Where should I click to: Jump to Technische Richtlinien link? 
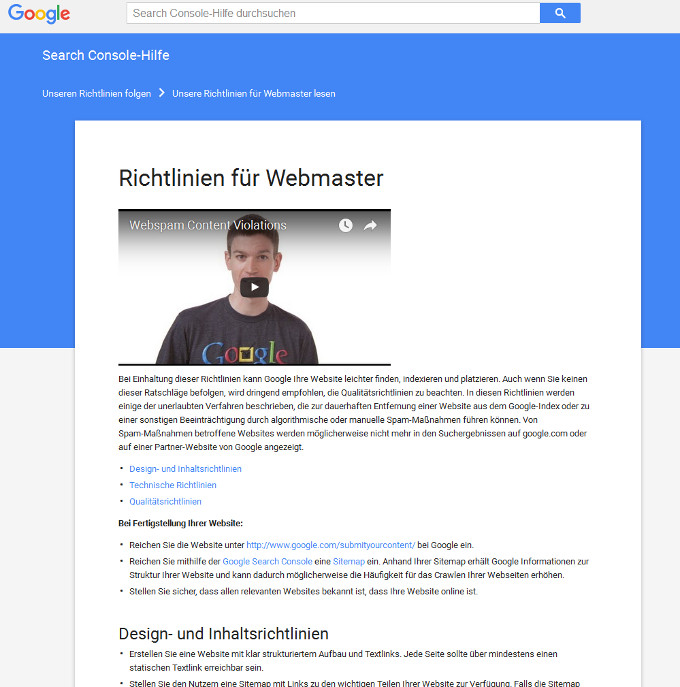pos(173,485)
